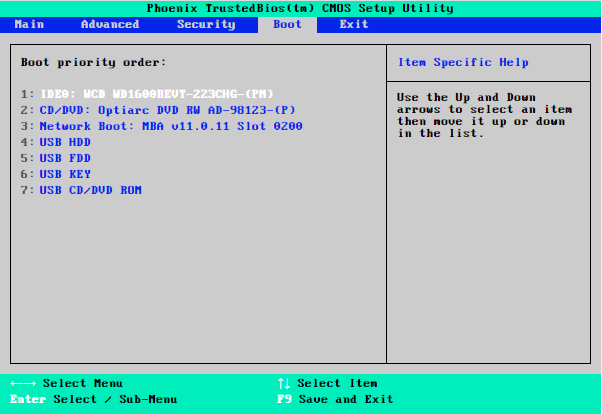The width and height of the screenshot is (602, 414).
Task: Switch to the Advanced tab
Action: 110,25
